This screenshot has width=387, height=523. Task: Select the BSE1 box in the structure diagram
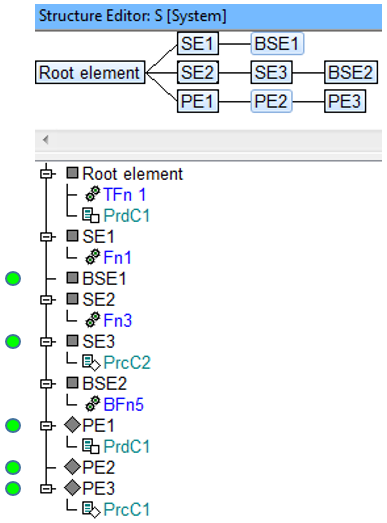(277, 43)
